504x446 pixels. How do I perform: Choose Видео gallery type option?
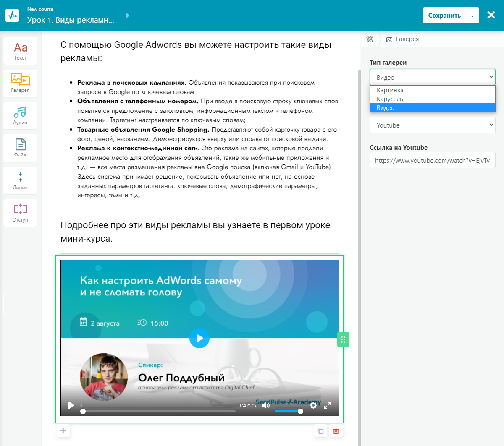pos(433,108)
